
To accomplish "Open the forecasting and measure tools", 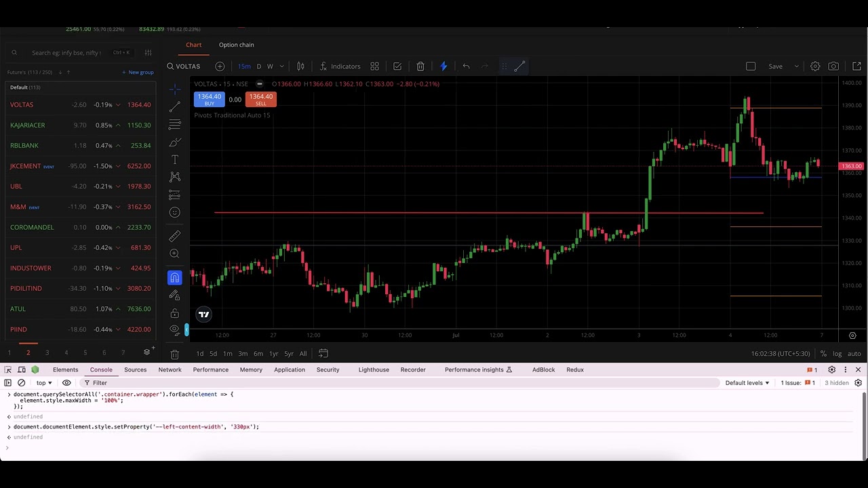I will click(x=175, y=195).
